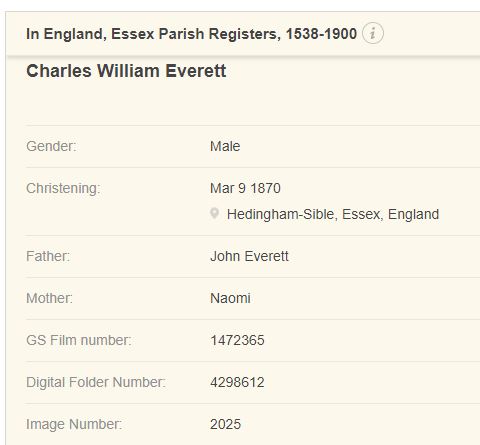The width and height of the screenshot is (480, 445).
Task: Click the GS Film number value 1472365
Action: pyautogui.click(x=237, y=340)
